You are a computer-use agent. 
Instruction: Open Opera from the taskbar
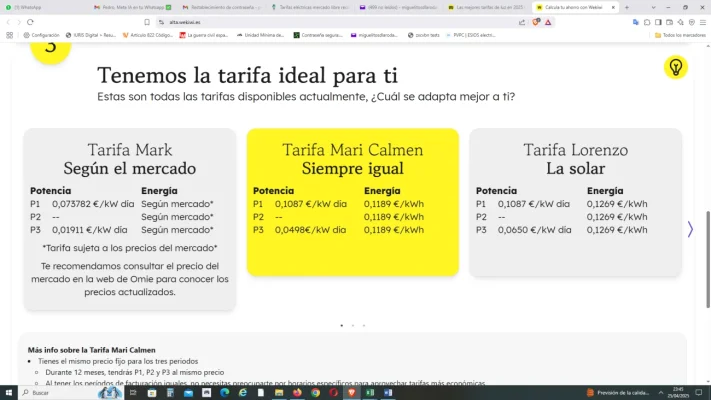[x=334, y=393]
